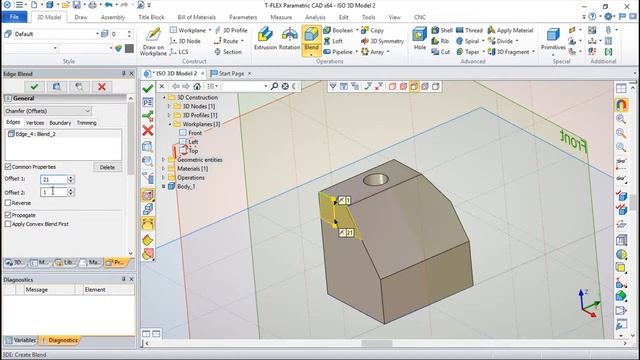Click the green checkmark in vertical automenu

148,88
